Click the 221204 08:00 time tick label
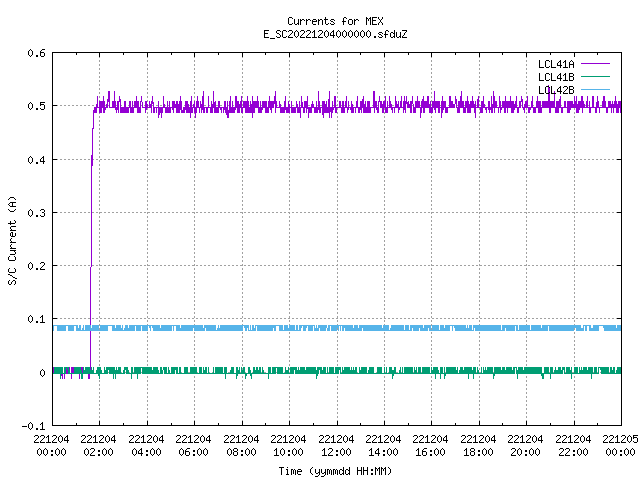640x480 pixels. 241,446
